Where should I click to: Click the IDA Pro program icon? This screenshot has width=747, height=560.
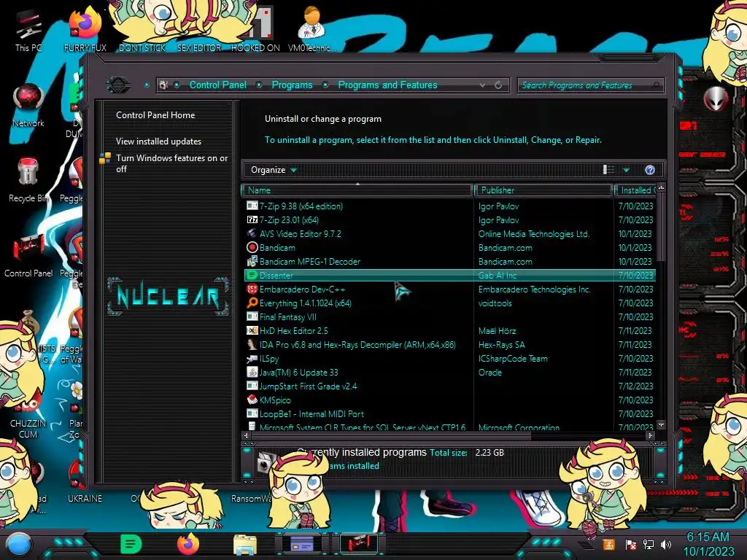point(252,345)
